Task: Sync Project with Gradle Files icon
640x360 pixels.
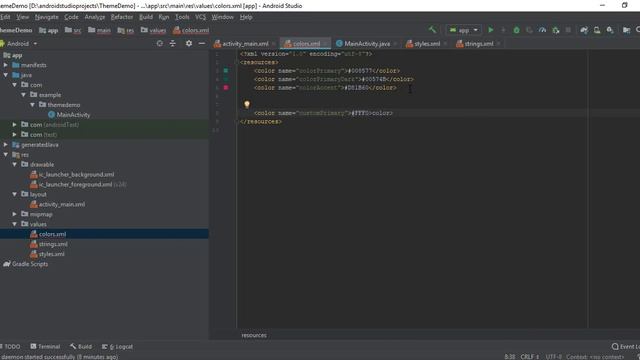Action: pyautogui.click(x=584, y=30)
